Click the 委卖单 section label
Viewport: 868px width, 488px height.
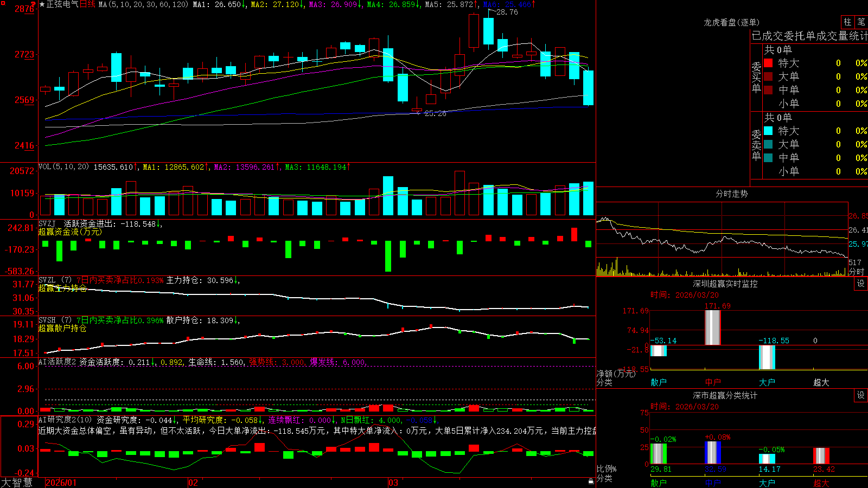tap(756, 145)
